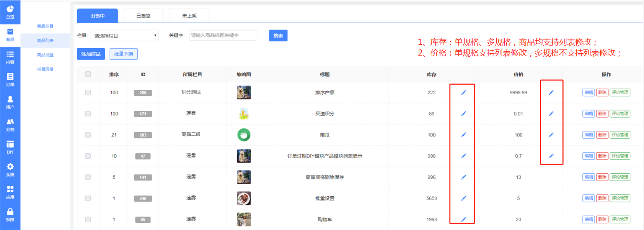Edit price pencil next to 0.01
This screenshot has height=230, width=644.
[x=551, y=113]
